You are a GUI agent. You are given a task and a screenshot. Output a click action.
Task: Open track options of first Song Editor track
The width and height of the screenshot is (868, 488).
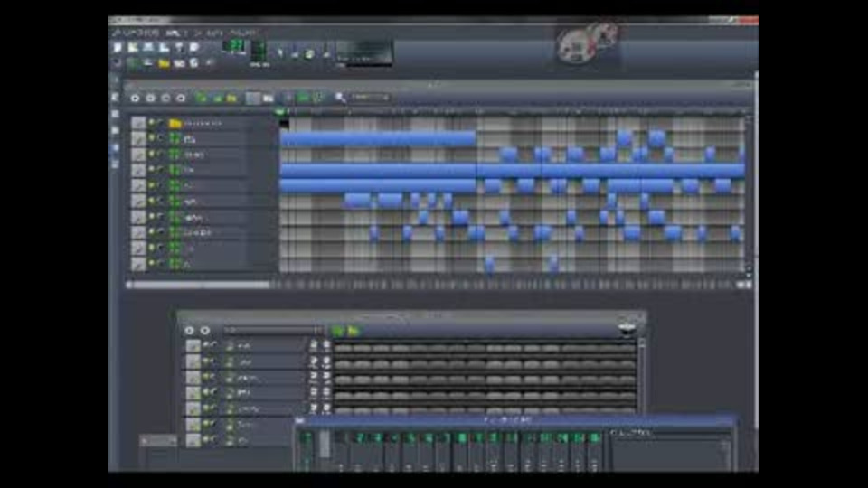click(x=138, y=123)
